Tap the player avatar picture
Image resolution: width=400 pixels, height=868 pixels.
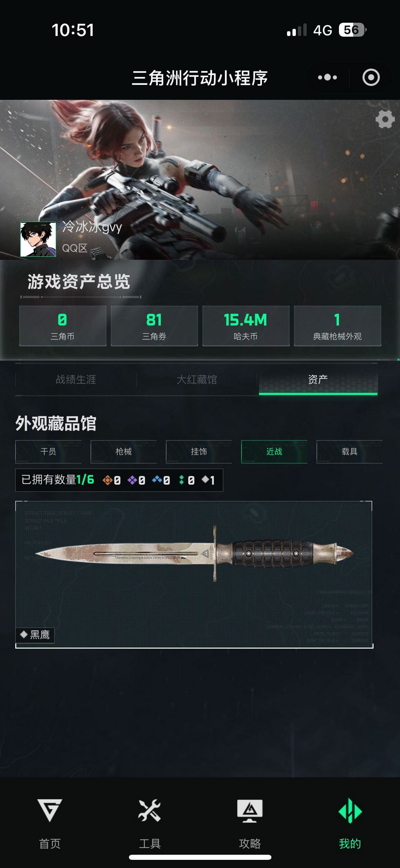point(38,239)
